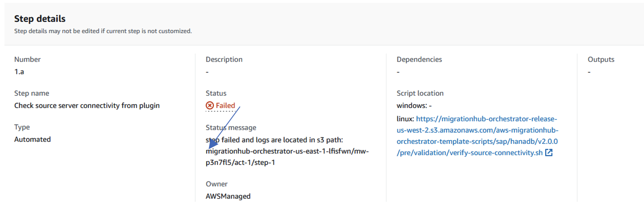
Task: Click the Description field label
Action: click(224, 59)
